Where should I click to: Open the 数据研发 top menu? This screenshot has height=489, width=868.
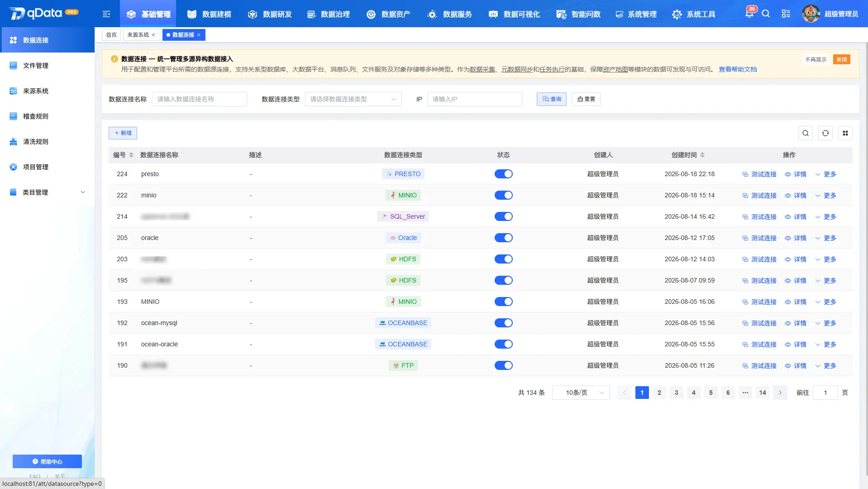click(x=270, y=14)
